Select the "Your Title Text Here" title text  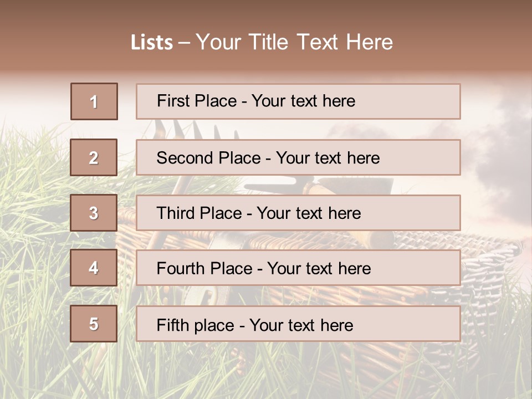pos(294,42)
